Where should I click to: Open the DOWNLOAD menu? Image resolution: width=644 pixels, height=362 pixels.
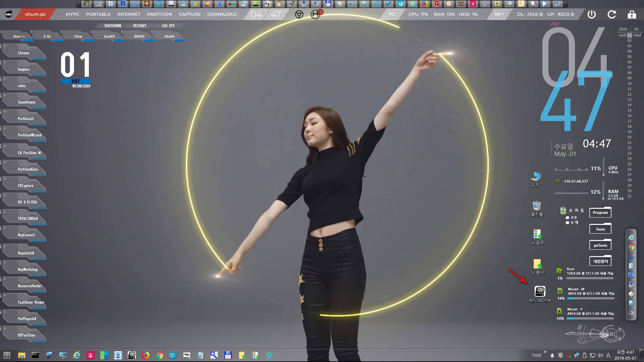pyautogui.click(x=222, y=14)
